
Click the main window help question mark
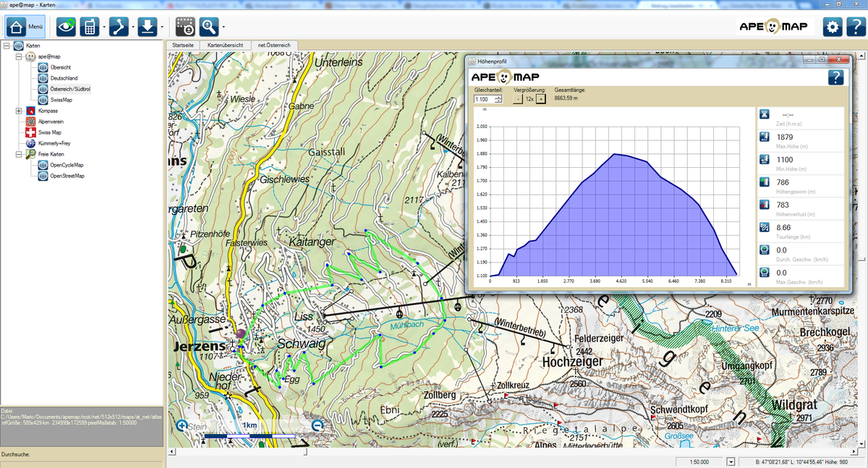(x=856, y=27)
